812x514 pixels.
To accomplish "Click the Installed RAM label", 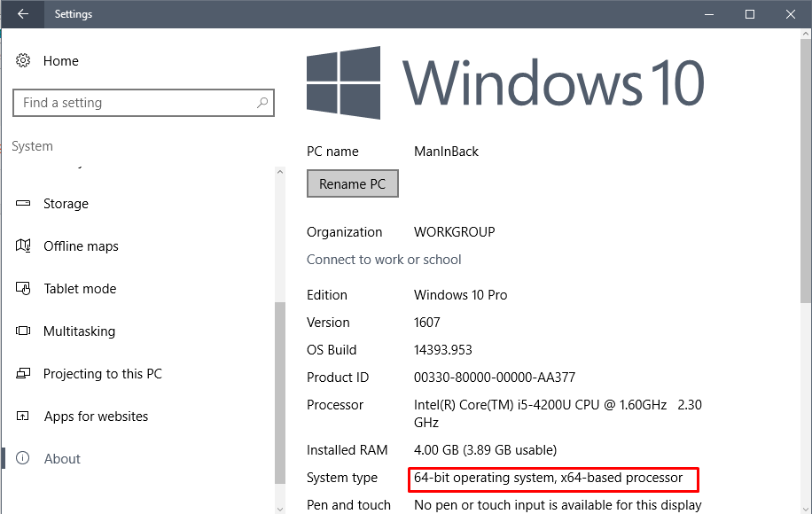I will coord(347,450).
